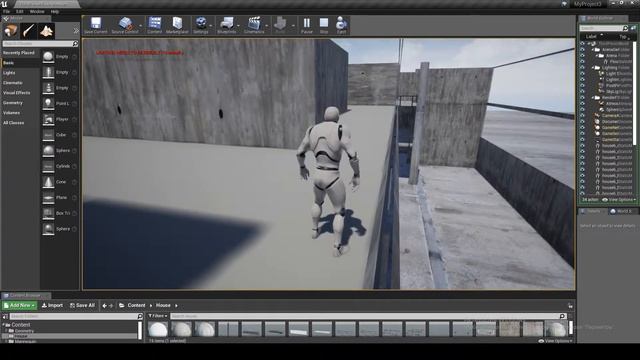Select the Lights category in Modes panel
Image resolution: width=640 pixels, height=360 pixels.
(9, 73)
